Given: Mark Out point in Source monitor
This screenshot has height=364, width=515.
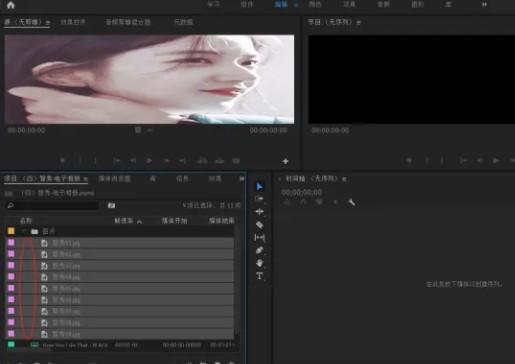Looking at the screenshot, I should click(x=95, y=161).
